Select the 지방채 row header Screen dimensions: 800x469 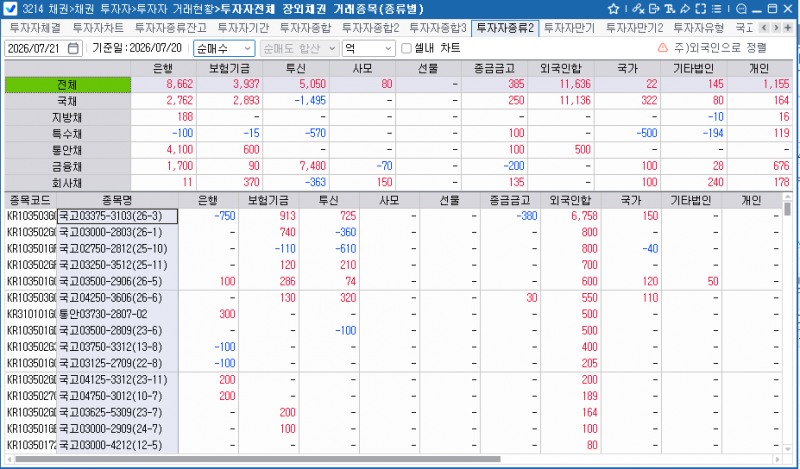click(x=67, y=117)
